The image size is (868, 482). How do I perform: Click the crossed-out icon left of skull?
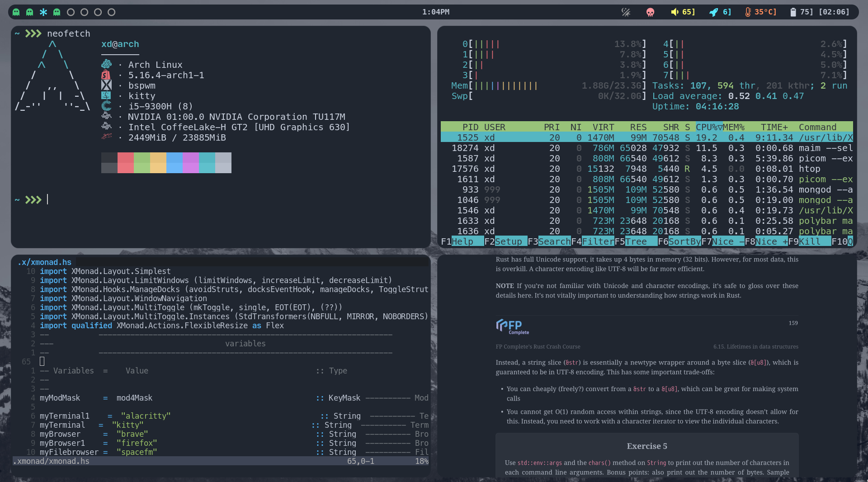click(x=626, y=12)
